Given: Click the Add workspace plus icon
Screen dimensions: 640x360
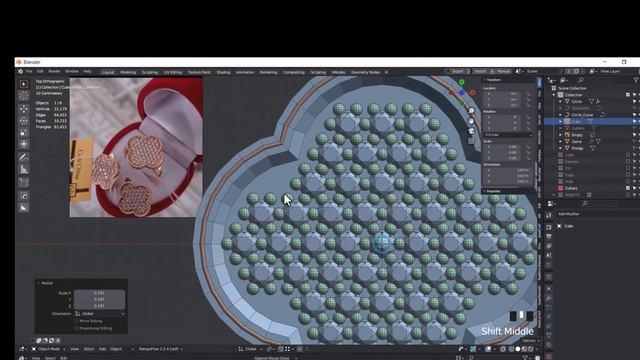Looking at the screenshot, I should [386, 72].
